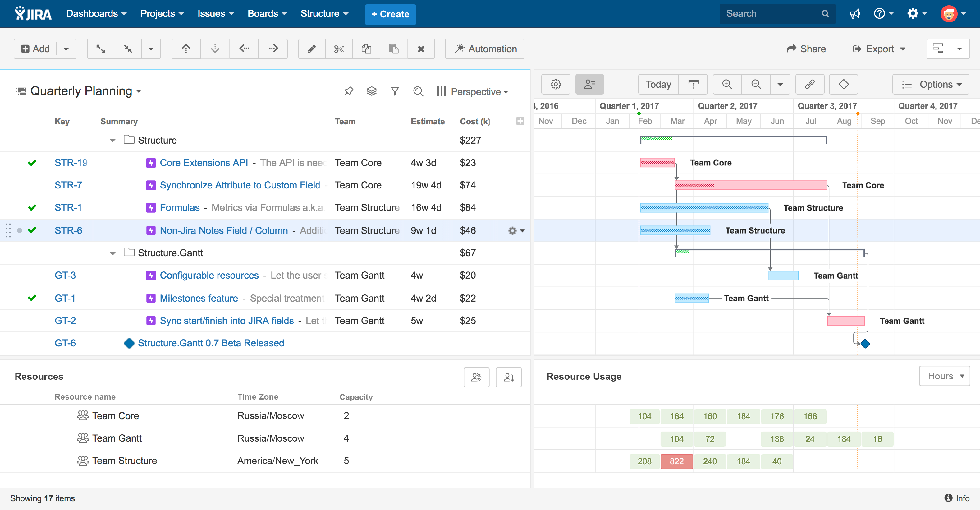Screen dimensions: 980x510
Task: Click the edit pencil icon
Action: (312, 49)
